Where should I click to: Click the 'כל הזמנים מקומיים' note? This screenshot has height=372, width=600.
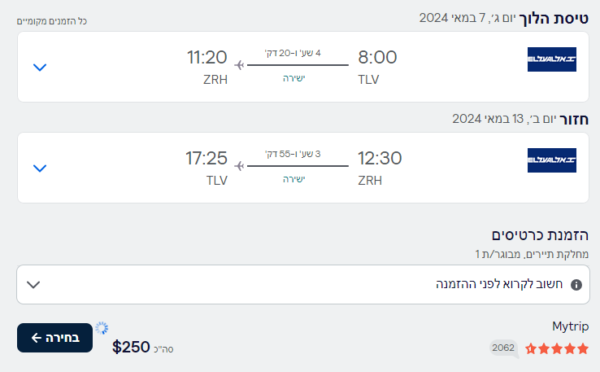[52, 21]
